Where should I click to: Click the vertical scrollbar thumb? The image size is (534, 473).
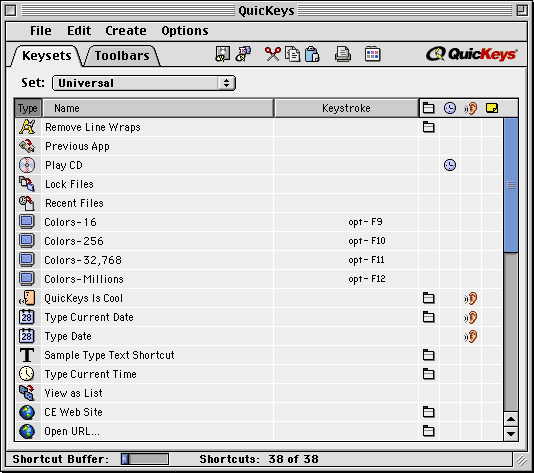click(x=511, y=185)
